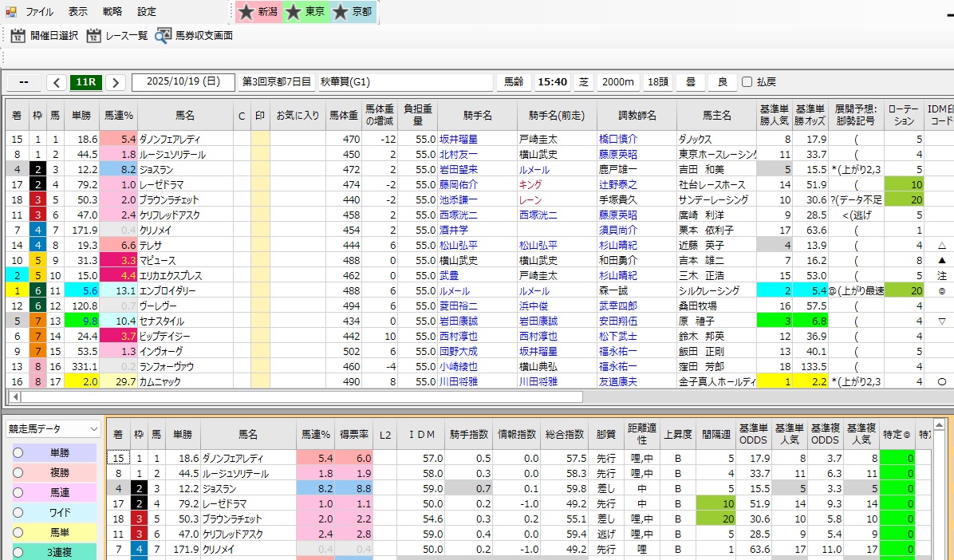Enable the 払戻 checkbox
Viewport: 954px width, 560px height.
(x=747, y=82)
